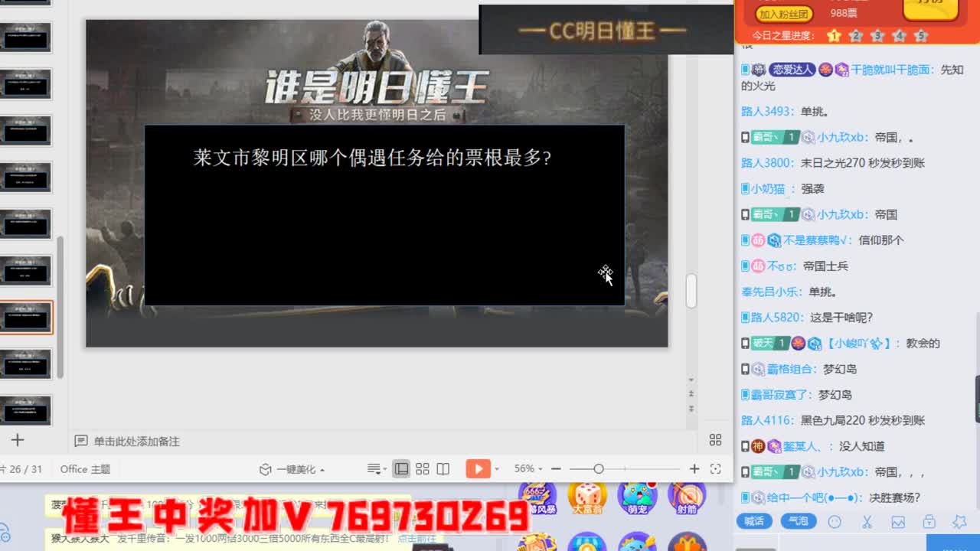Click Office 主题 in status bar
Screen dimensions: 980x551
(x=85, y=469)
